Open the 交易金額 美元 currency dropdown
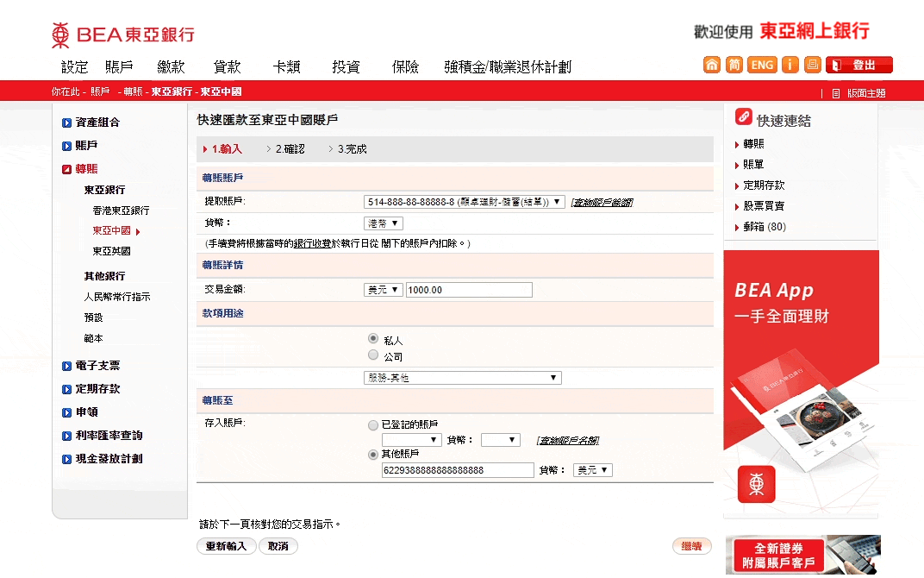The image size is (924, 578). tap(384, 290)
